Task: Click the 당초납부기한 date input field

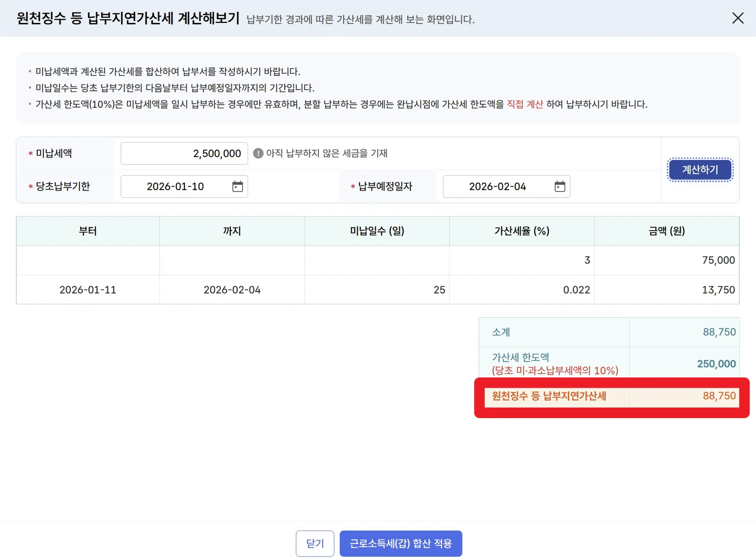Action: pos(175,186)
